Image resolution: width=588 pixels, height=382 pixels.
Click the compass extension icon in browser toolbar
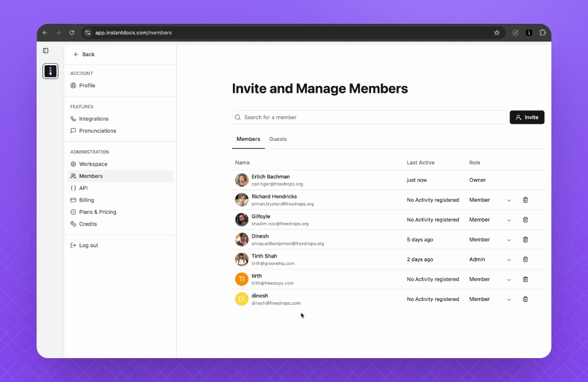(x=516, y=32)
